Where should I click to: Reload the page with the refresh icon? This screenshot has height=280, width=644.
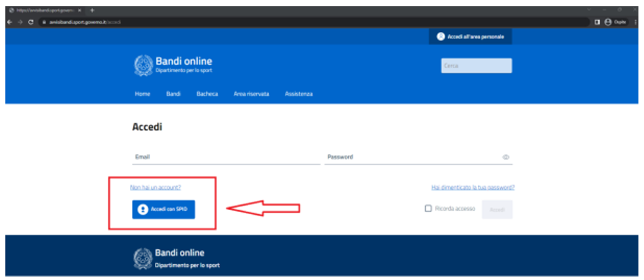pos(31,22)
